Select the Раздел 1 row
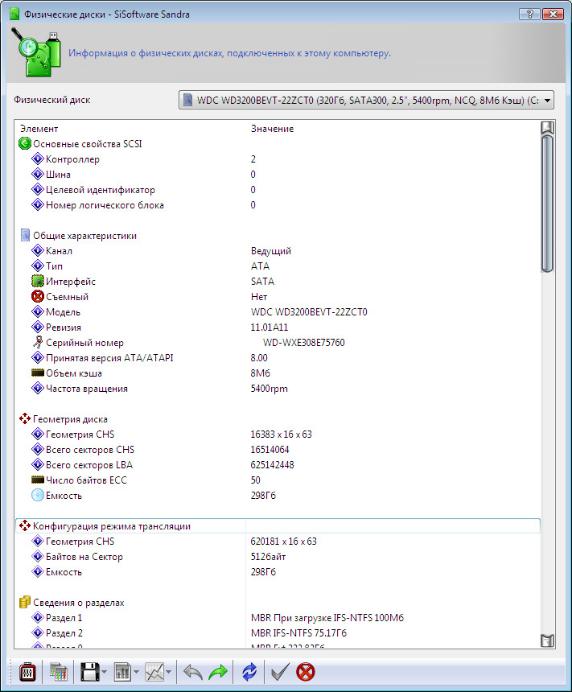The width and height of the screenshot is (572, 692). 278,617
